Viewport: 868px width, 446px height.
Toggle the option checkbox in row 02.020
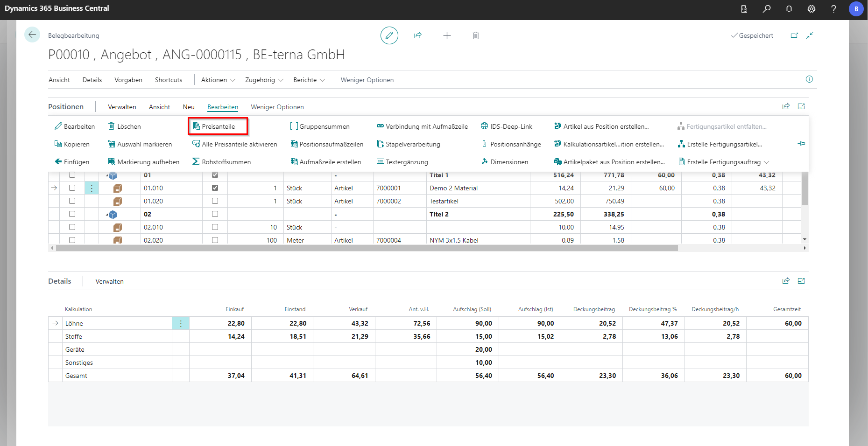click(215, 240)
